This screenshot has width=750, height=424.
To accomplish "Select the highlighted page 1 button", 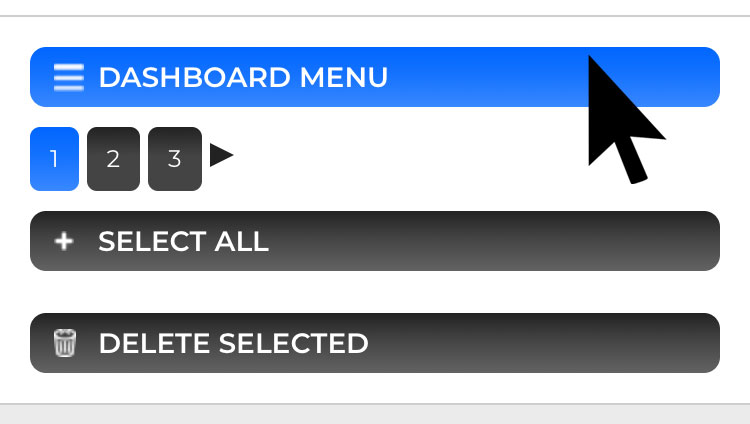I will pyautogui.click(x=55, y=159).
